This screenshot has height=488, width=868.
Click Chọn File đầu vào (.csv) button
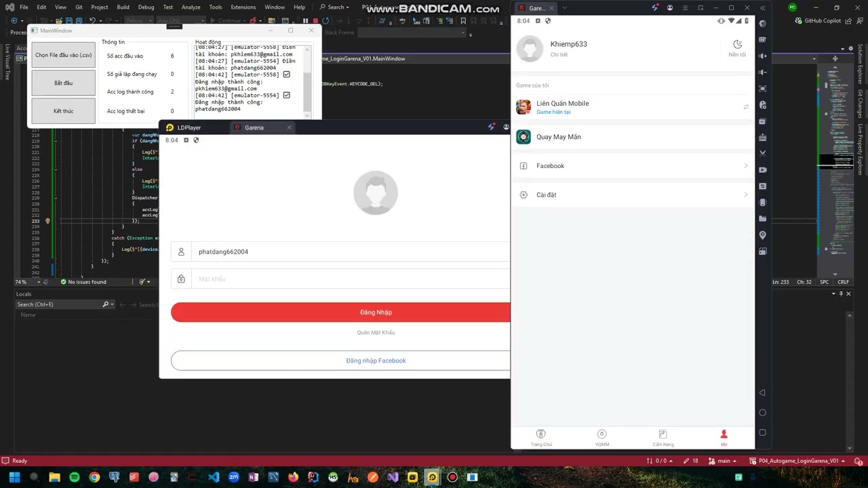(x=64, y=55)
